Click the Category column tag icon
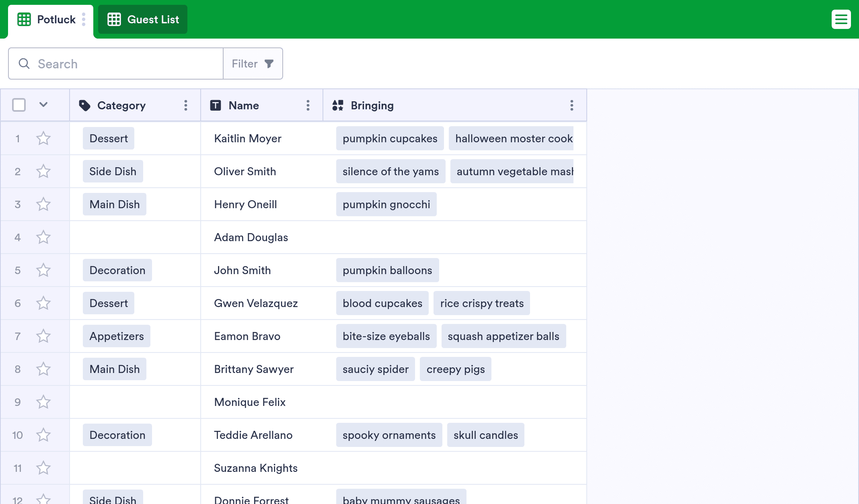The width and height of the screenshot is (859, 504). [x=84, y=105]
